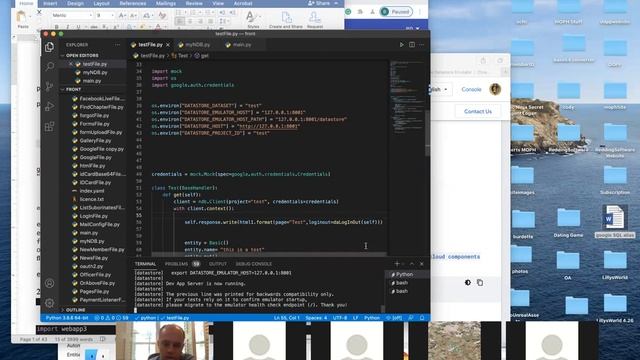
Task: Click the editor minimap
Action: point(406,98)
